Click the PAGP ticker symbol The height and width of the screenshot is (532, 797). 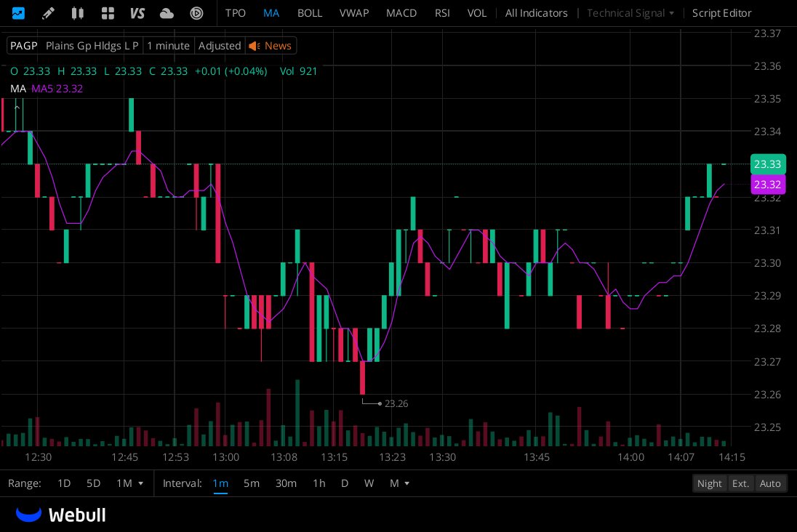pos(24,46)
